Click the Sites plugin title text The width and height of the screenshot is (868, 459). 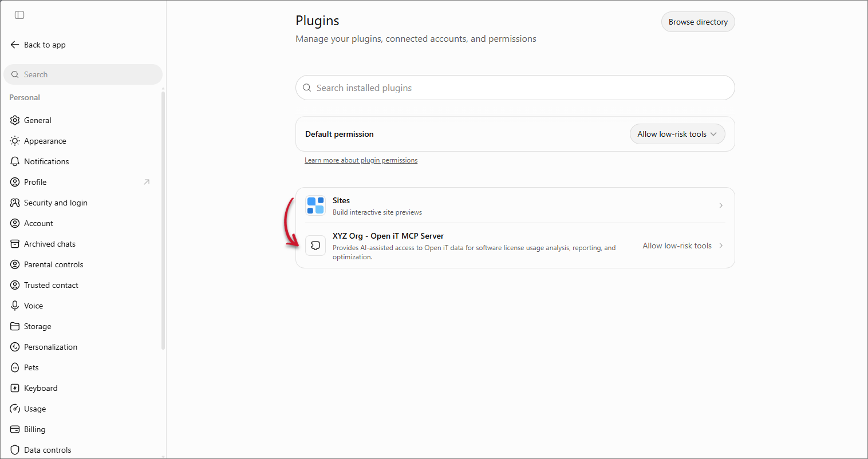[341, 200]
